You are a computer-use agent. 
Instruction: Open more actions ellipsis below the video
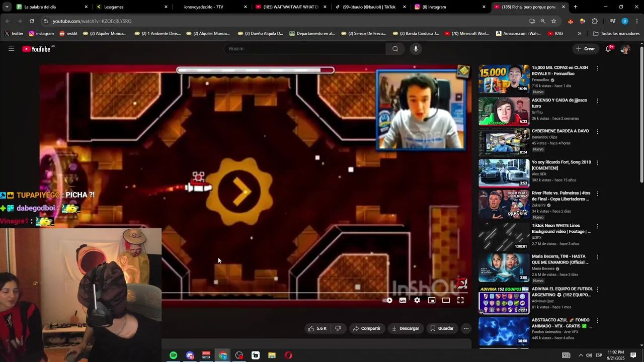(x=466, y=328)
